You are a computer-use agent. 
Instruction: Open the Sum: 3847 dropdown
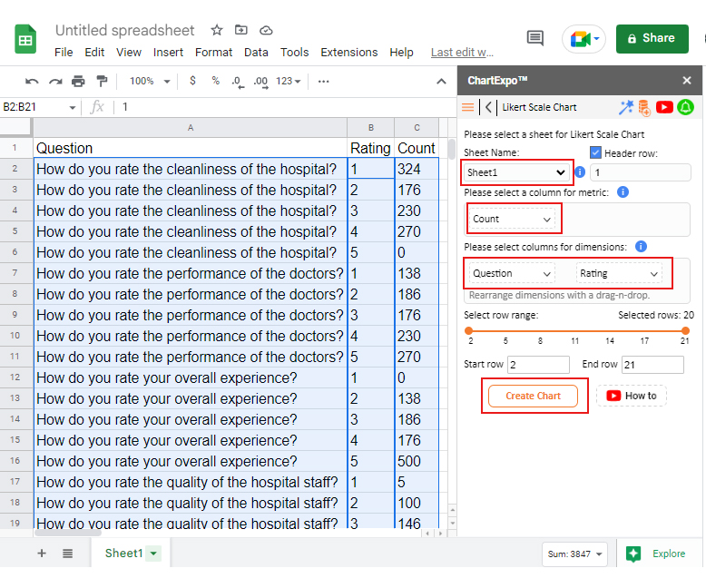click(x=574, y=554)
